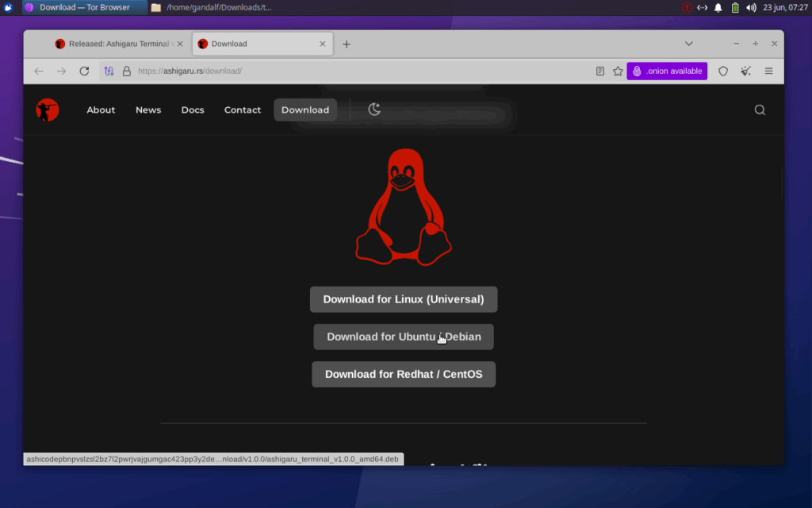Open the clock showing 23 jun, 07:27
The image size is (812, 508).
[785, 7]
